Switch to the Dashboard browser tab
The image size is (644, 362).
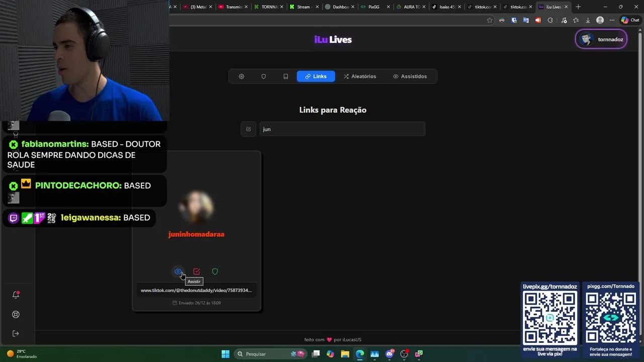340,7
